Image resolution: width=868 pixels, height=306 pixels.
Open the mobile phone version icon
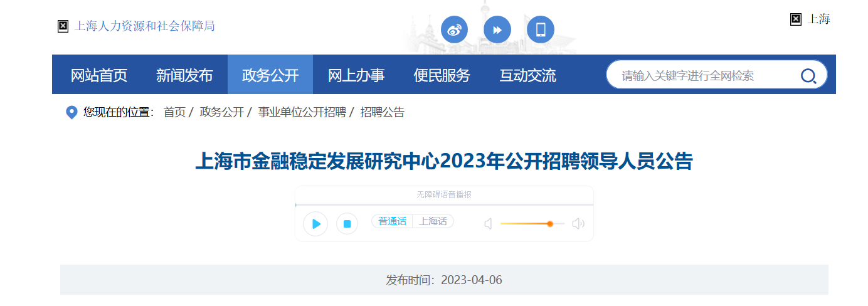541,29
